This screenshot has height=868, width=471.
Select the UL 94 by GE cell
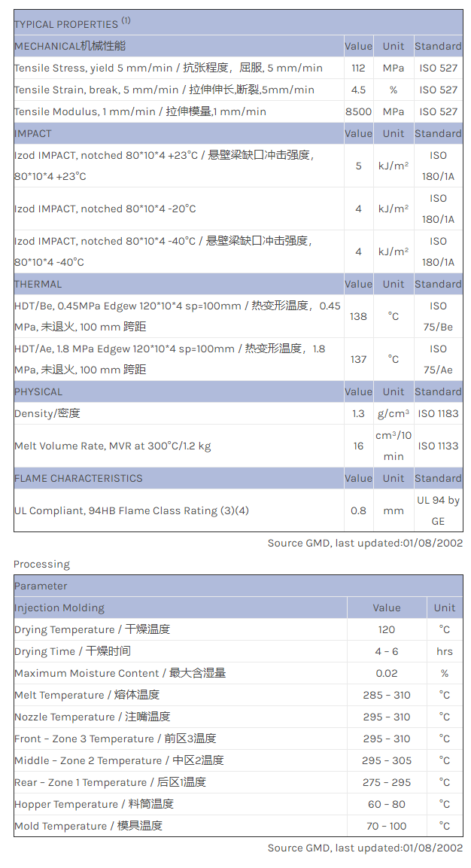tap(438, 510)
